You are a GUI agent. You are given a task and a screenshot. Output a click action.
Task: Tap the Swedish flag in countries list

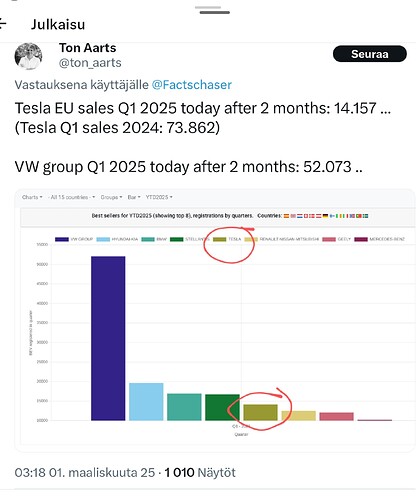(365, 216)
